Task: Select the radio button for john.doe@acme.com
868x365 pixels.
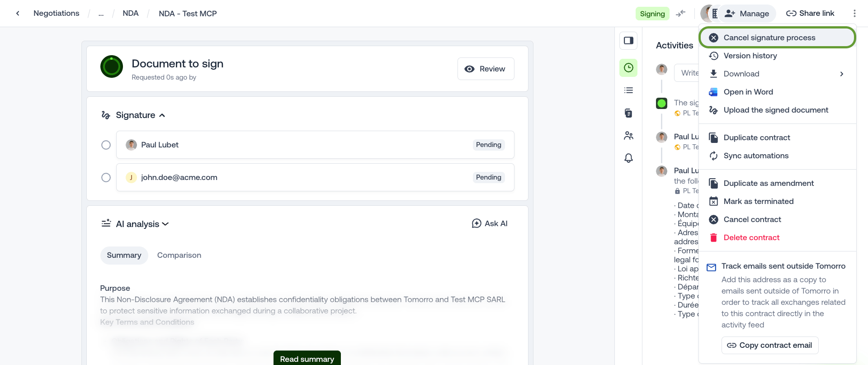Action: point(106,177)
